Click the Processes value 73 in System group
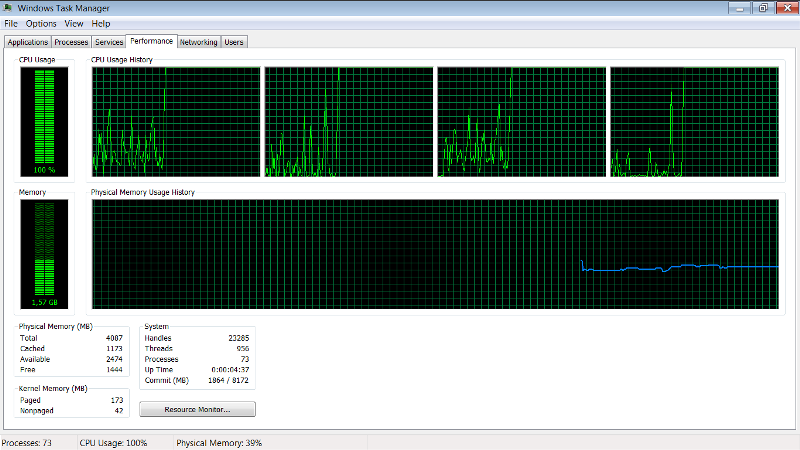This screenshot has width=800, height=450. pos(245,359)
